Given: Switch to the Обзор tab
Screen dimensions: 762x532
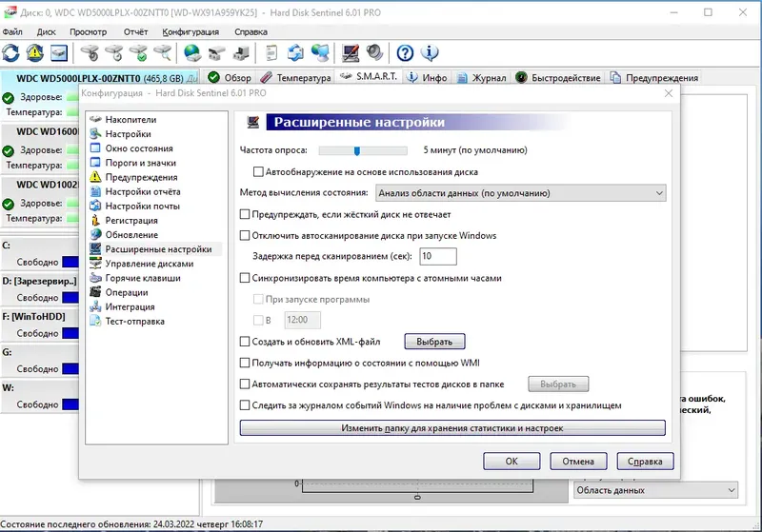Looking at the screenshot, I should 230,78.
